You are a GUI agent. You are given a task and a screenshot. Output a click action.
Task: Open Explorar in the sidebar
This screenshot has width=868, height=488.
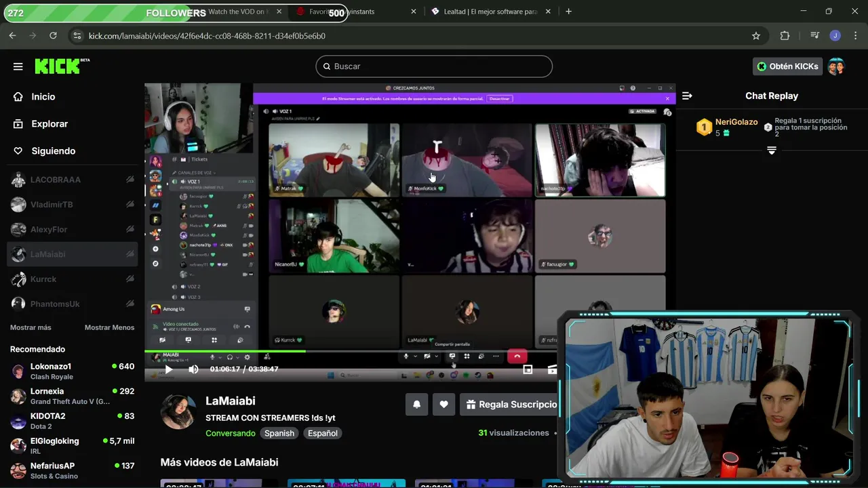click(x=50, y=124)
